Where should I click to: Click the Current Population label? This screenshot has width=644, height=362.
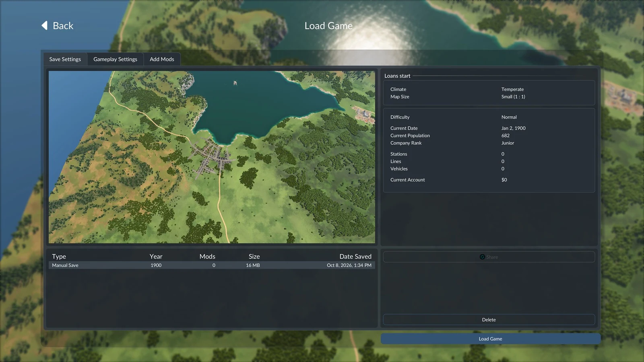(x=410, y=136)
